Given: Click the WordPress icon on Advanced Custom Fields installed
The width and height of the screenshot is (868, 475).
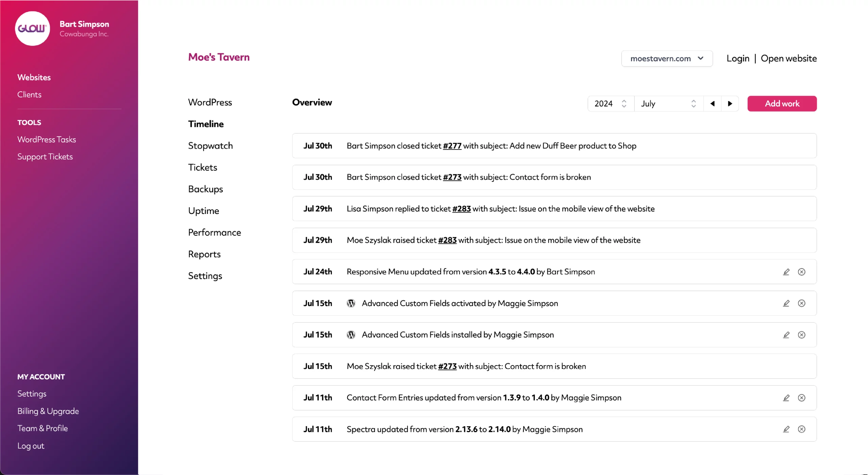Looking at the screenshot, I should (x=351, y=335).
